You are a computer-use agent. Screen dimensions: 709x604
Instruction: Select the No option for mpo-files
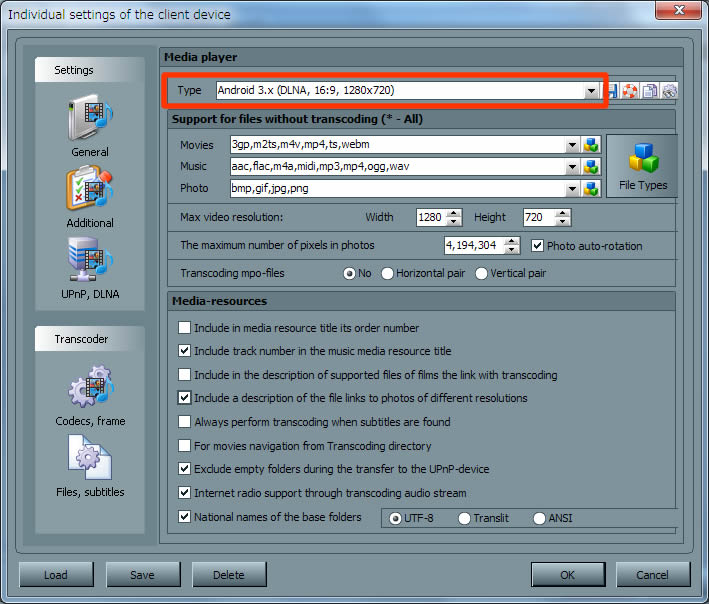(349, 274)
